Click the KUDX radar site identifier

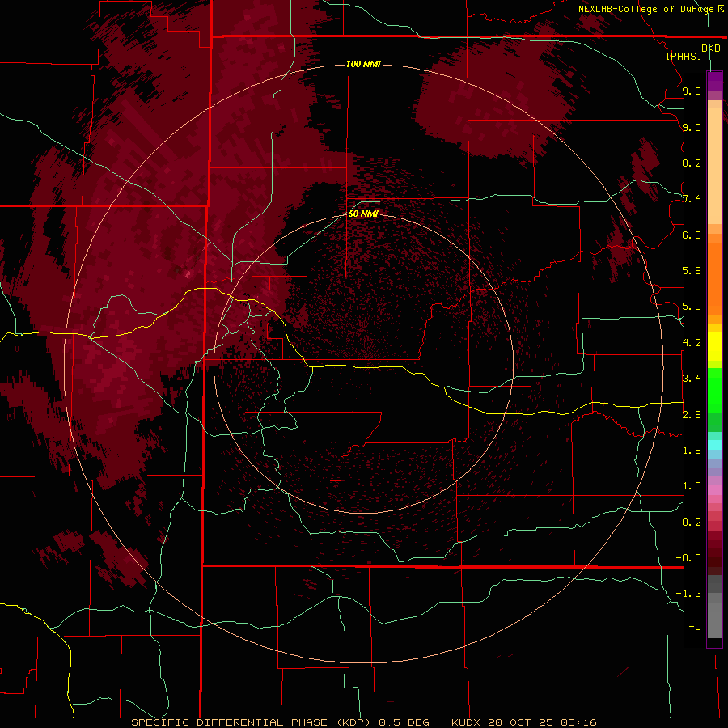tap(467, 722)
